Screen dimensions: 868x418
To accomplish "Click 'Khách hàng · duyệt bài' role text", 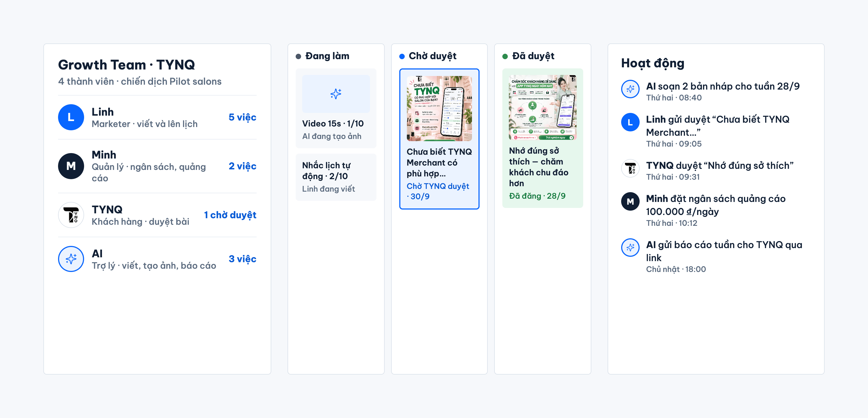I will (140, 222).
